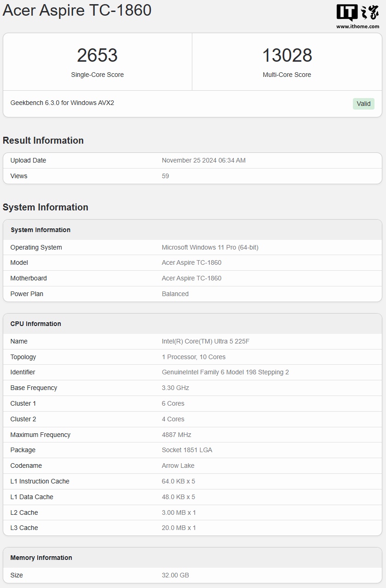This screenshot has height=588, width=386.
Task: Select L2 Cache value 3.00 MB x 1
Action: (x=179, y=512)
